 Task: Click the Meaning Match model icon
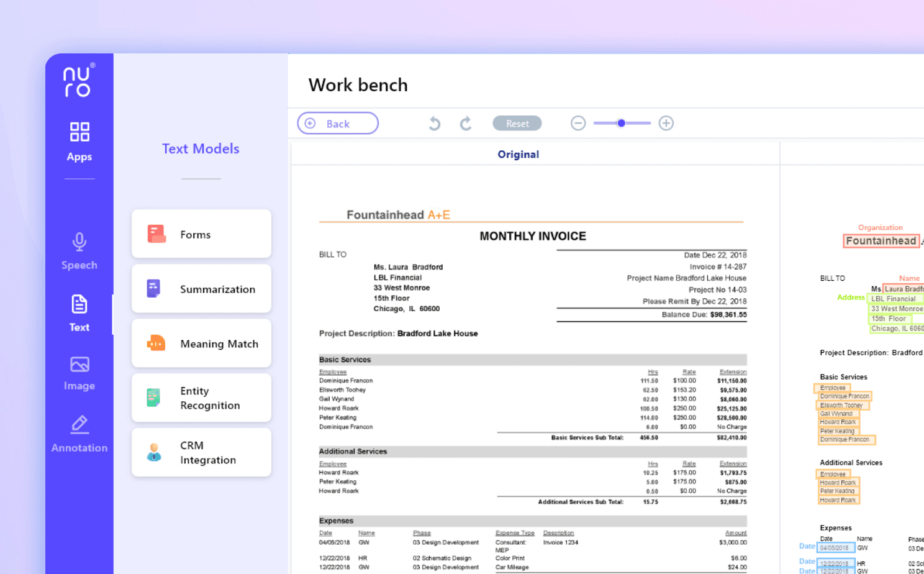point(156,344)
